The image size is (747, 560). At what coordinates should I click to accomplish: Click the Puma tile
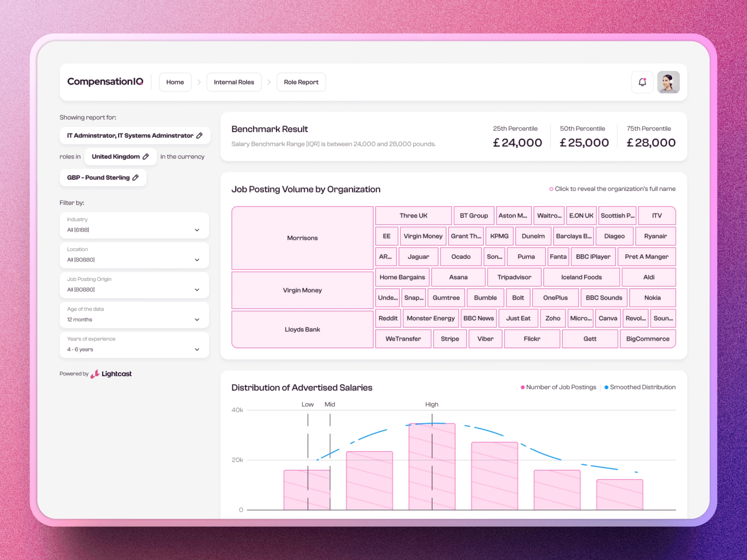pyautogui.click(x=526, y=257)
